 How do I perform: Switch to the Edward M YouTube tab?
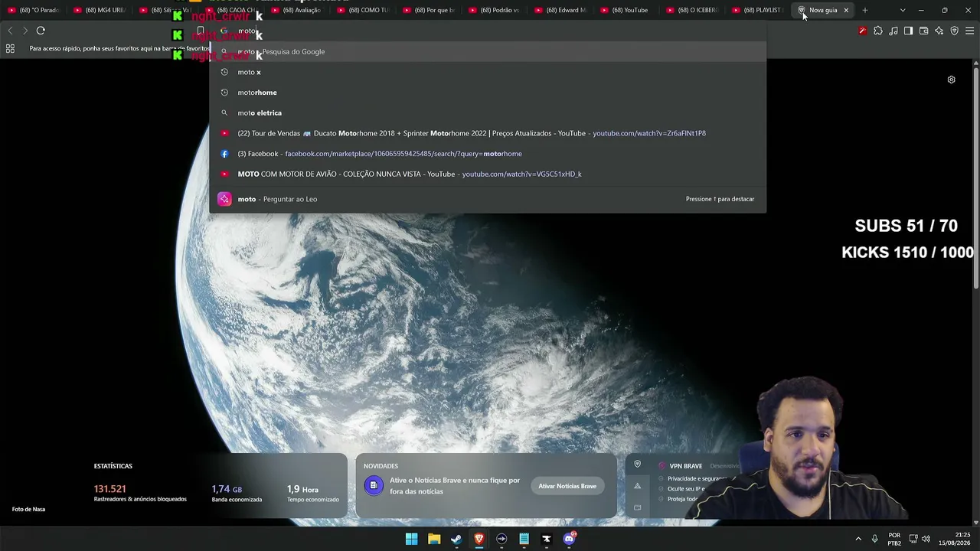click(560, 10)
